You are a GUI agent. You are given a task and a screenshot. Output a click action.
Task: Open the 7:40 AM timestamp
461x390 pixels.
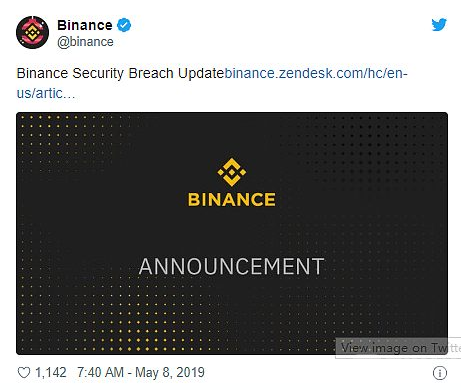click(x=100, y=372)
